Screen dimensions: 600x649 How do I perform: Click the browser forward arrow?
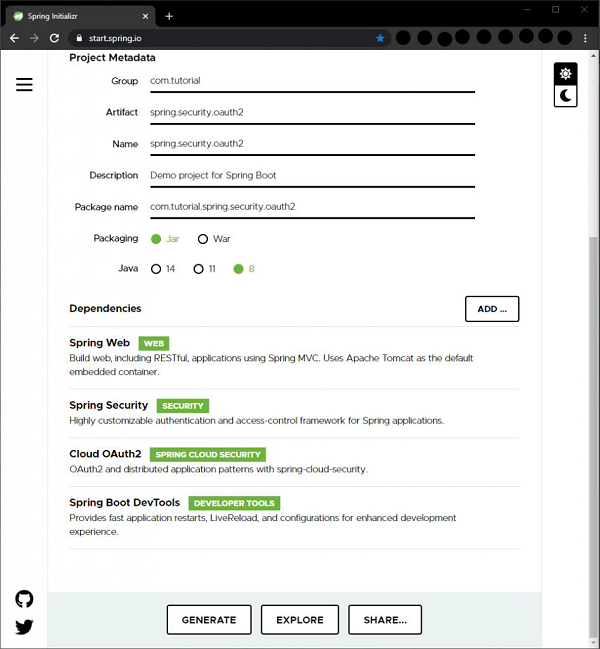(x=34, y=38)
